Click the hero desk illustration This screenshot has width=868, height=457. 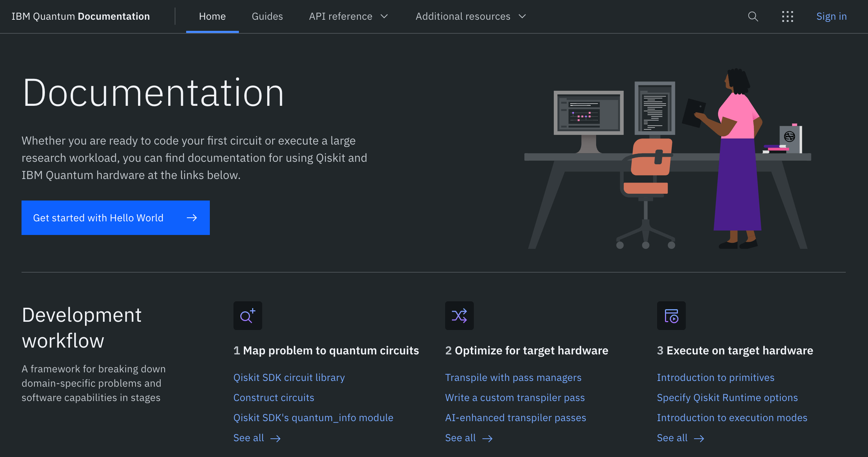(667, 159)
